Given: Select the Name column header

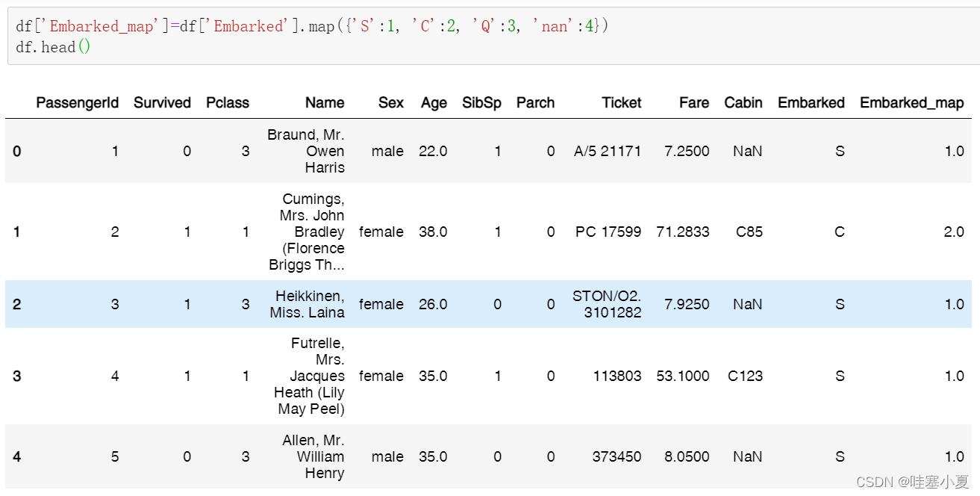Looking at the screenshot, I should click(325, 102).
